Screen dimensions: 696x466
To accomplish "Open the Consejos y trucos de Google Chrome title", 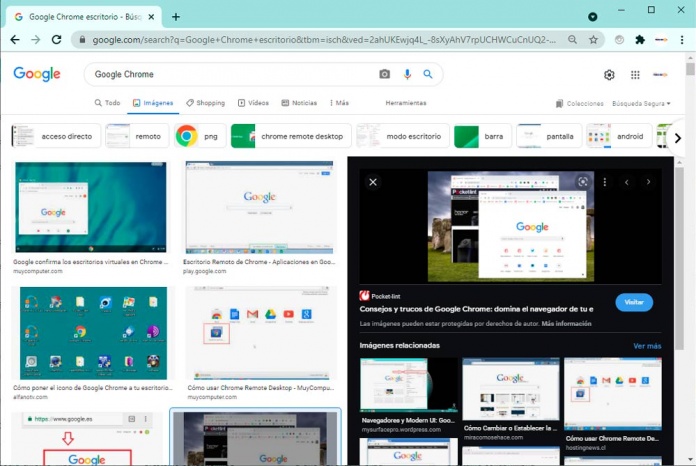I will point(476,309).
